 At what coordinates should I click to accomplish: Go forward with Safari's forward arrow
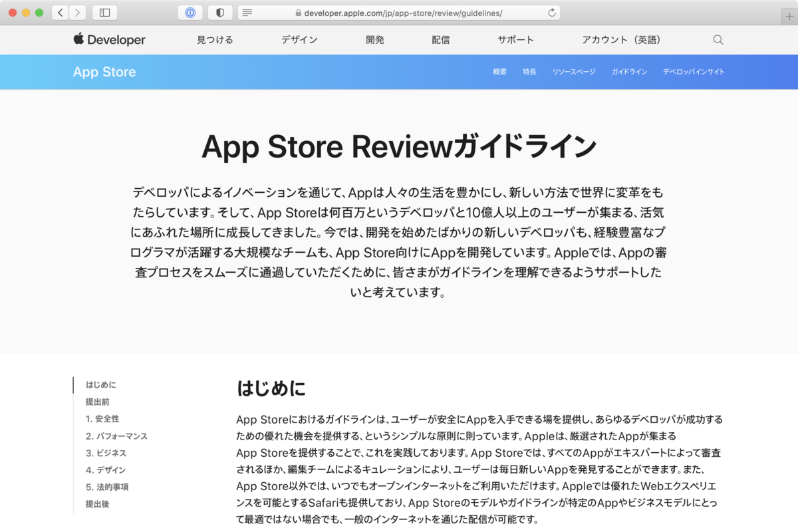[x=78, y=13]
